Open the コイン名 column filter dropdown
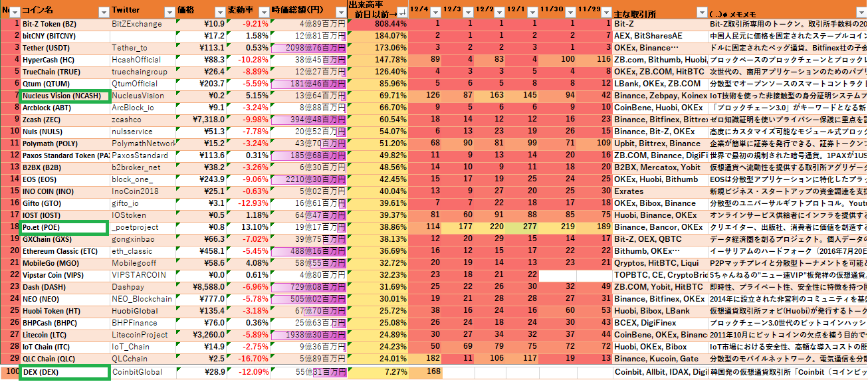Image resolution: width=868 pixels, height=384 pixels. [x=103, y=12]
